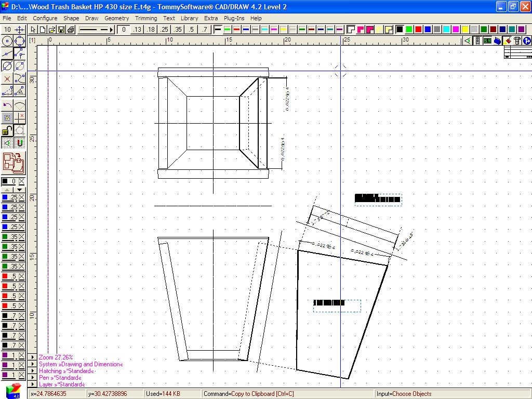Viewport: 532px width, 399px height.
Task: Expand the Pen Standard entry
Action: 32,378
